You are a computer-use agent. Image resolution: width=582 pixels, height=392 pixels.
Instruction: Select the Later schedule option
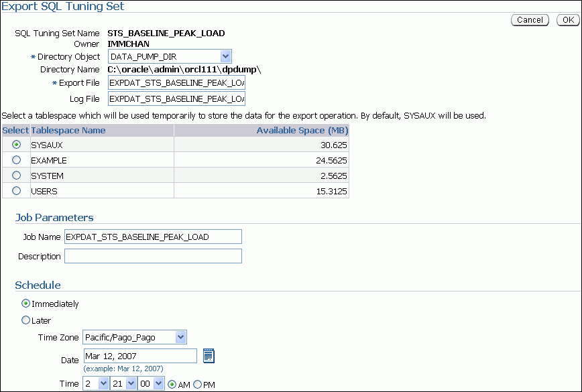coord(25,320)
